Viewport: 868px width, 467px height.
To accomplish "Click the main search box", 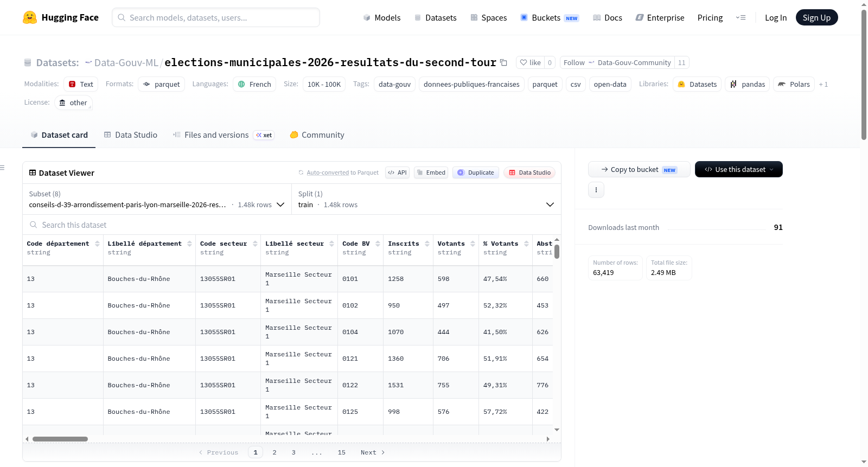I will 216,17.
